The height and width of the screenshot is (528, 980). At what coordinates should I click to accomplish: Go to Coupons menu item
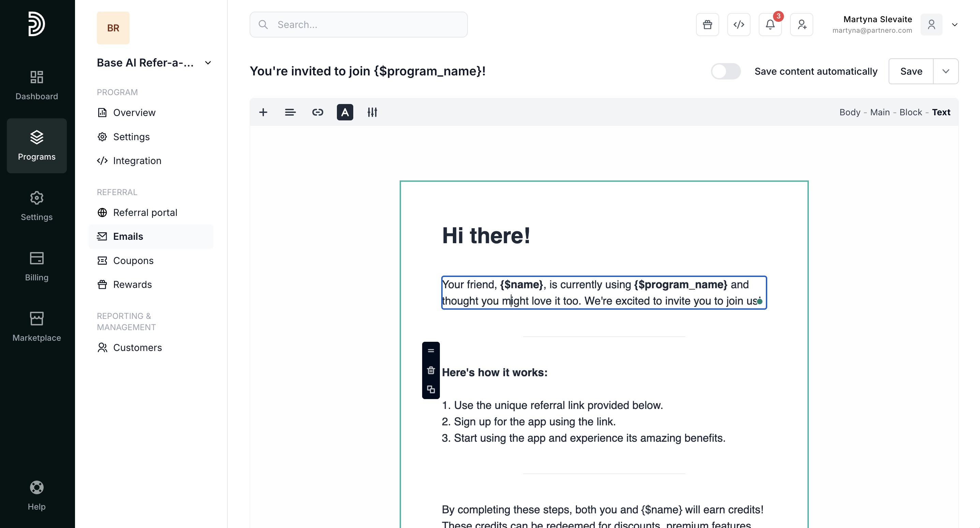[133, 260]
